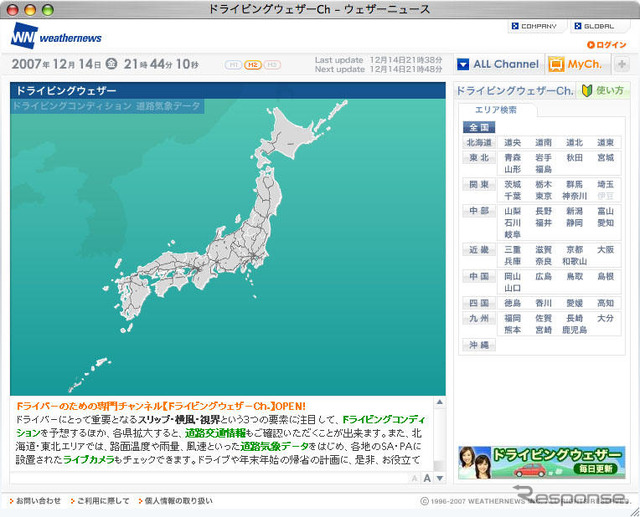Image resolution: width=640 pixels, height=517 pixels.
Task: Select 愛知 prefecture
Action: [x=605, y=223]
